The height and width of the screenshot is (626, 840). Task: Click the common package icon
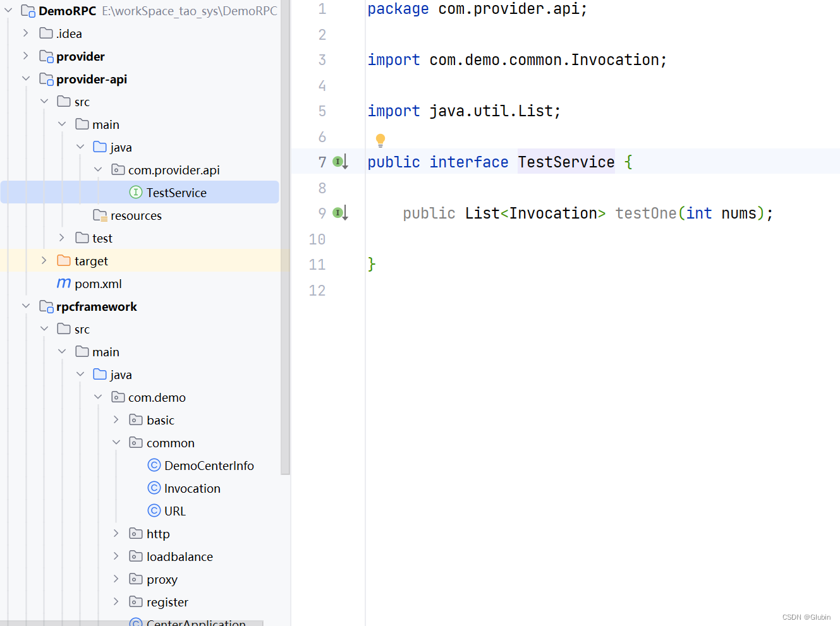point(136,442)
